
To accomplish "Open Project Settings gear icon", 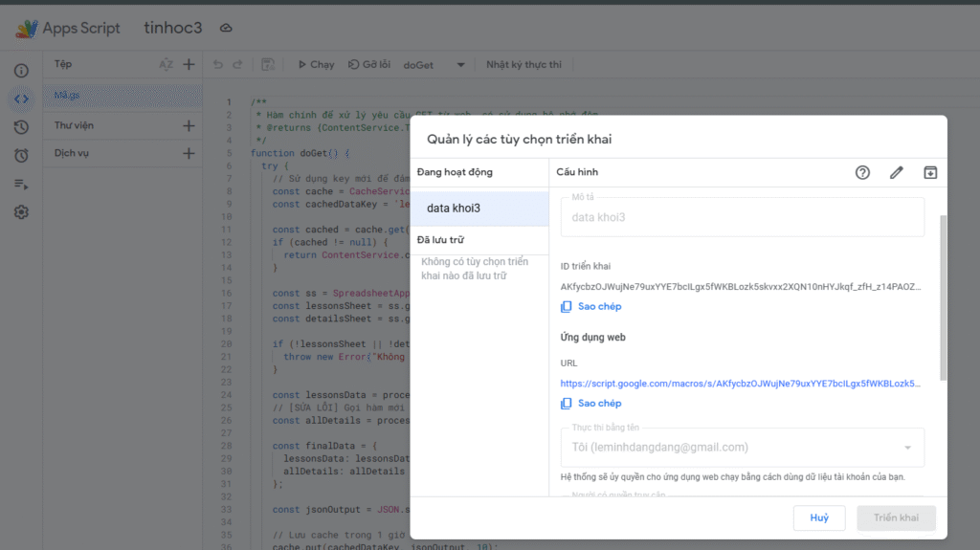I will (21, 212).
